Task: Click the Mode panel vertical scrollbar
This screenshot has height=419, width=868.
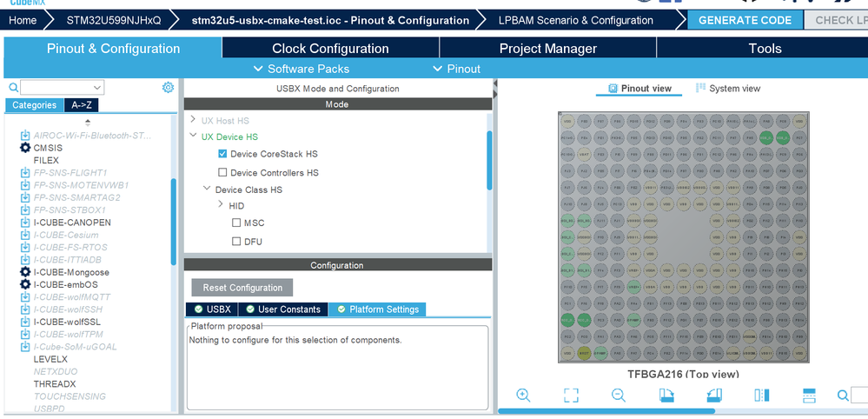Action: pos(489,161)
